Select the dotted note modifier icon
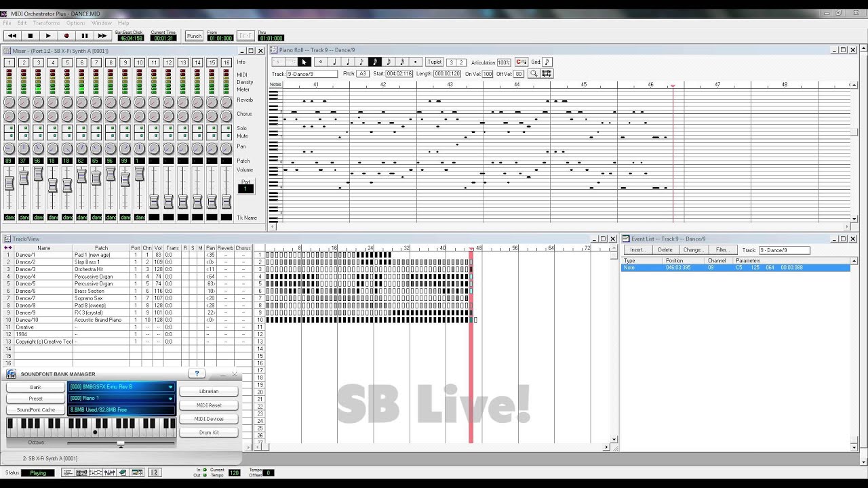This screenshot has height=488, width=868. point(416,62)
